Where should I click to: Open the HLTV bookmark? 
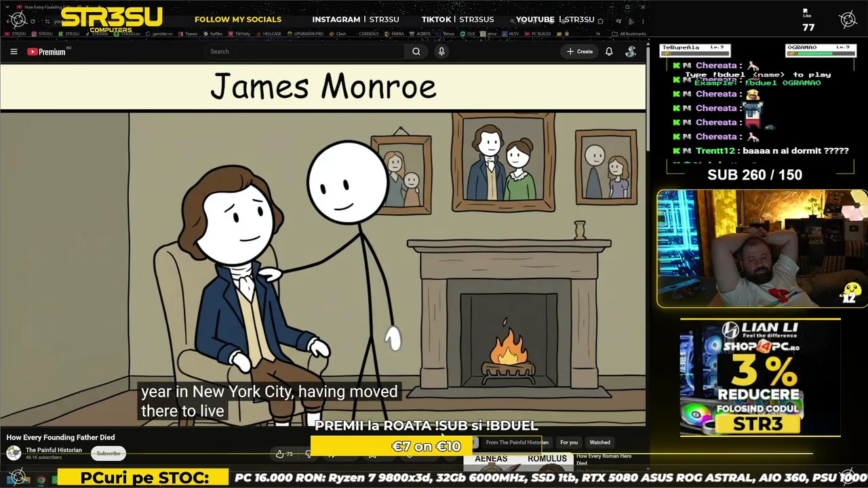click(x=511, y=33)
